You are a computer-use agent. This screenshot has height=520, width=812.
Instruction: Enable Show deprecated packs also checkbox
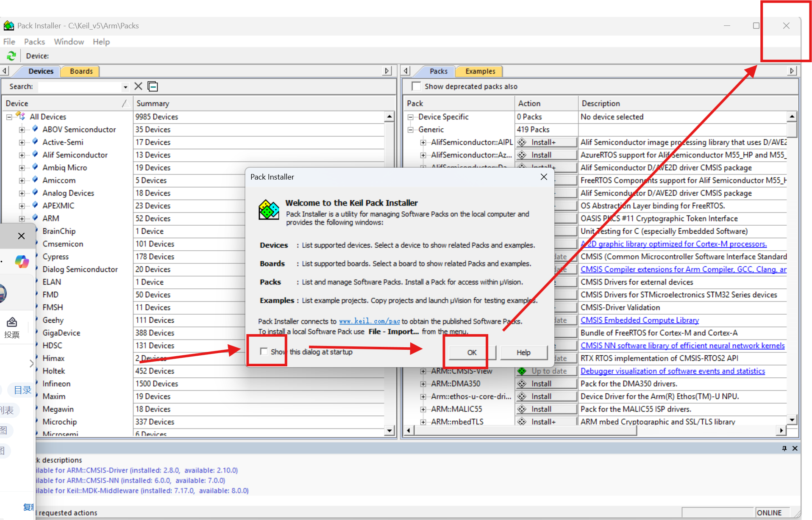coord(416,86)
